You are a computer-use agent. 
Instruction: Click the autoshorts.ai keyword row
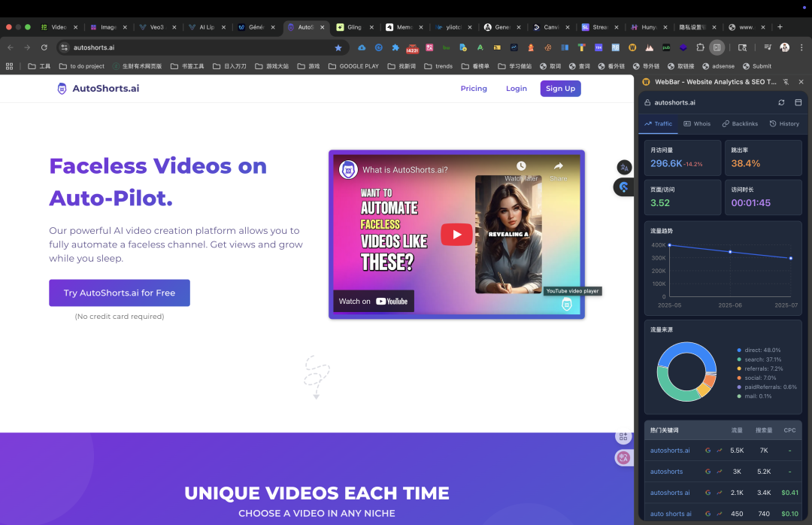[723, 451]
